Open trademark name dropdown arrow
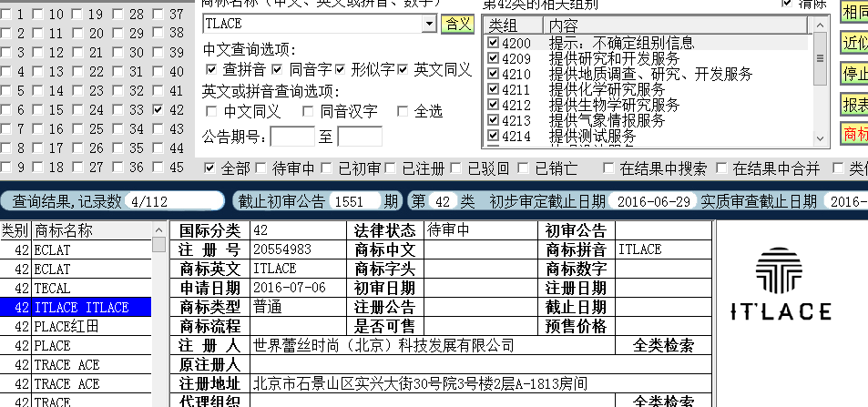Image resolution: width=868 pixels, height=407 pixels. [x=429, y=24]
